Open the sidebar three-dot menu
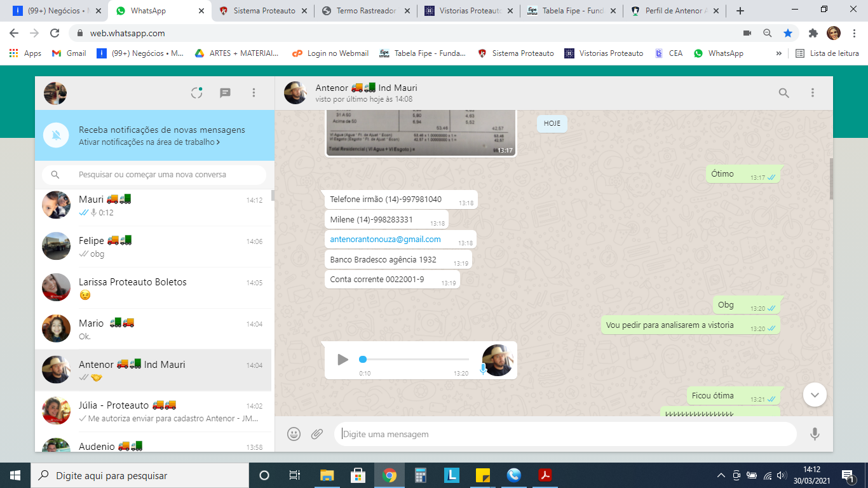 coord(254,93)
